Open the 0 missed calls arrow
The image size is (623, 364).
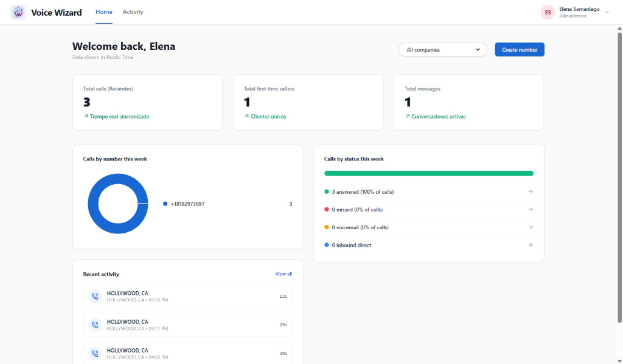pyautogui.click(x=531, y=209)
